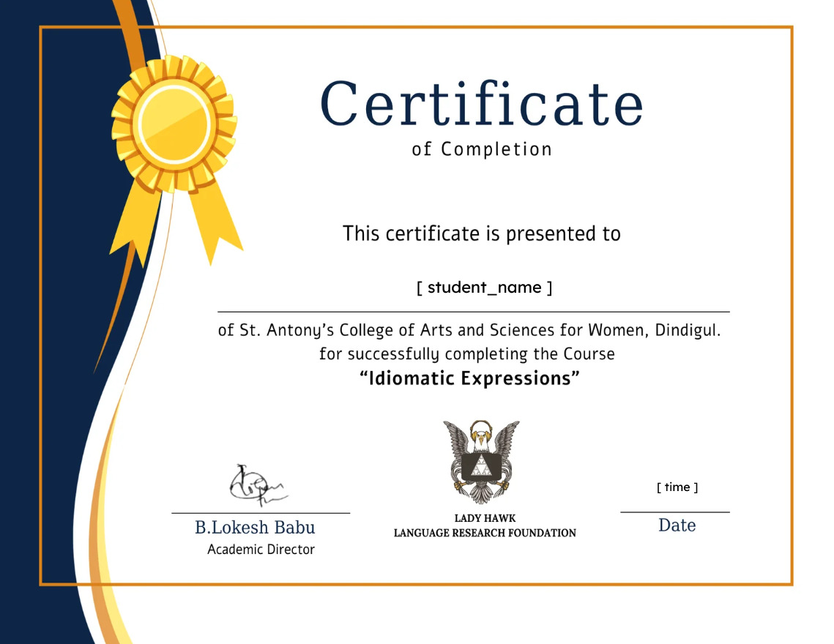The image size is (834, 644).
Task: Select the St. Antony's College text line
Action: coord(469,330)
